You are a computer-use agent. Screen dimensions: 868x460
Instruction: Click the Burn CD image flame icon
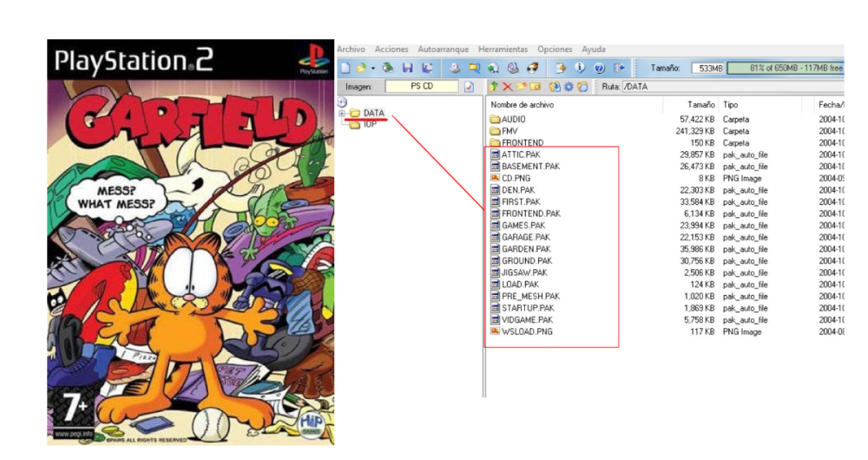[x=533, y=68]
